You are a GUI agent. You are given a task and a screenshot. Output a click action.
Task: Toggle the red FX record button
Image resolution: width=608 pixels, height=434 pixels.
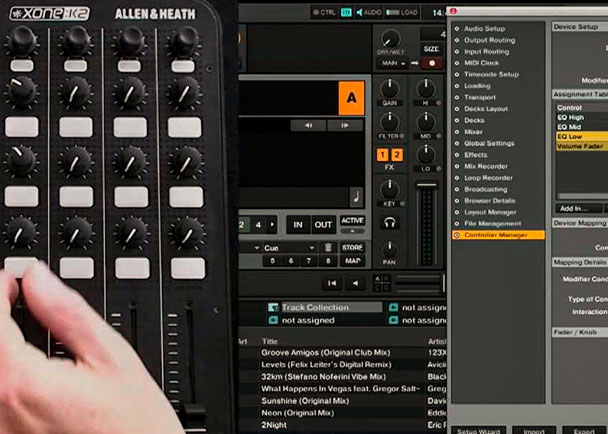432,63
